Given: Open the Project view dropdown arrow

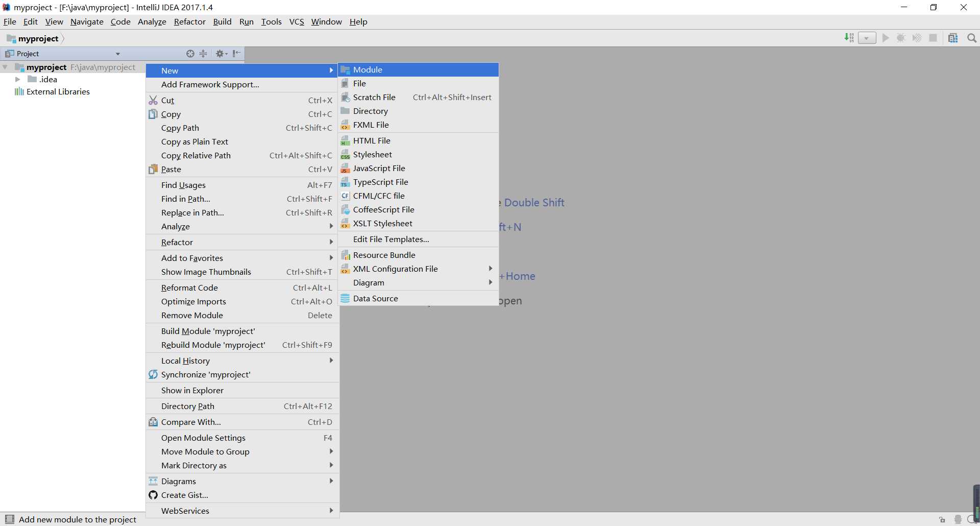Looking at the screenshot, I should point(118,54).
